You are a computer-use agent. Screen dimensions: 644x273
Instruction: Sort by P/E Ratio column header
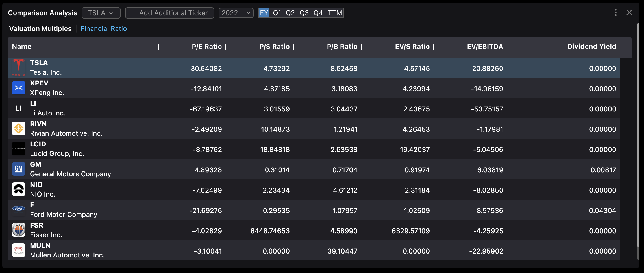click(207, 47)
